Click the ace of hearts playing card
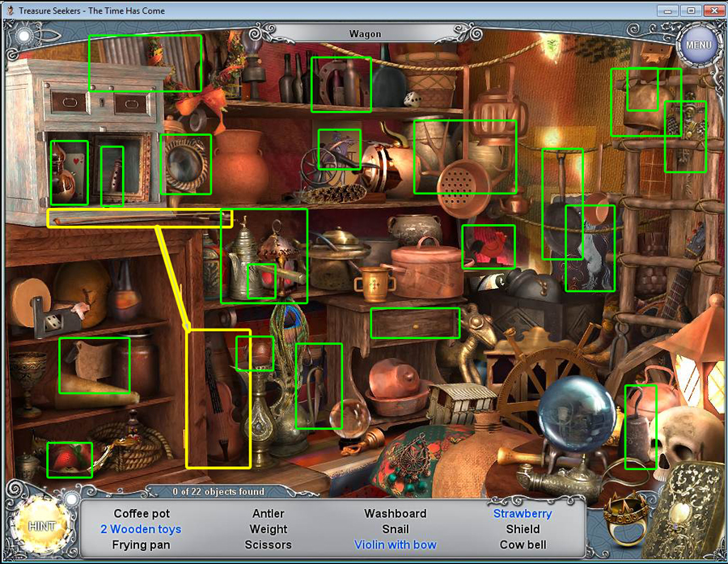Viewport: 728px width, 564px height. [76, 163]
